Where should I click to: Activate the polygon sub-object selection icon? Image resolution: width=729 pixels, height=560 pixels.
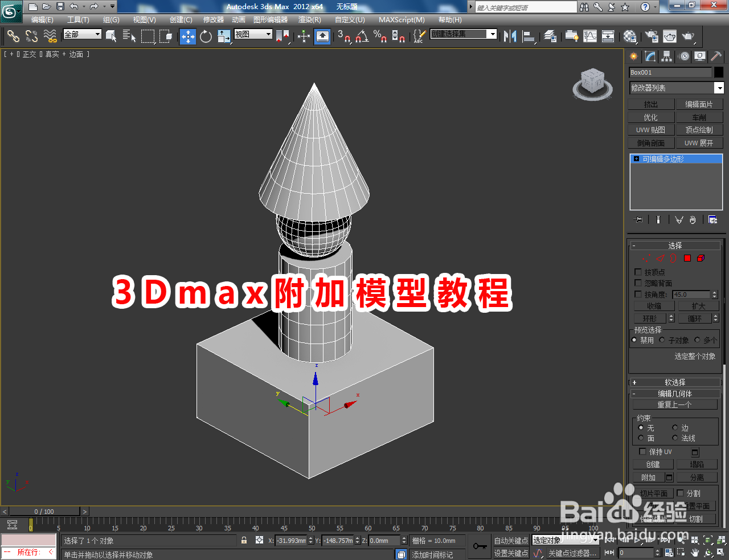pos(687,258)
